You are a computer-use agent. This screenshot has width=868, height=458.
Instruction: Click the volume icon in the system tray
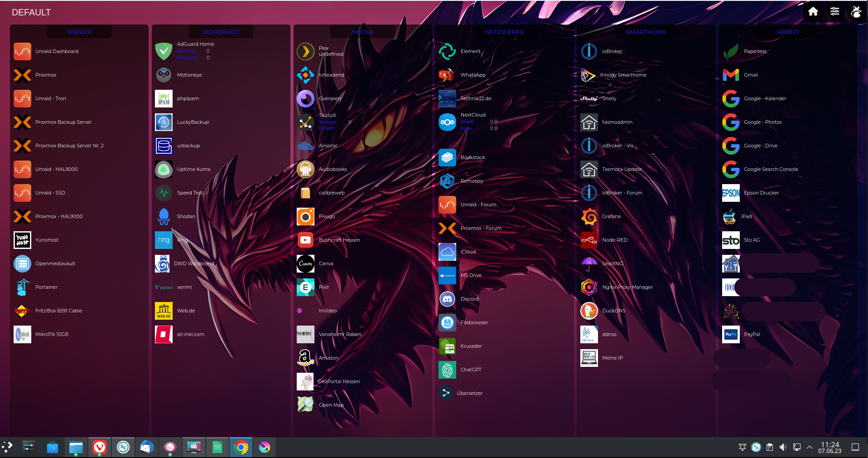[x=783, y=448]
